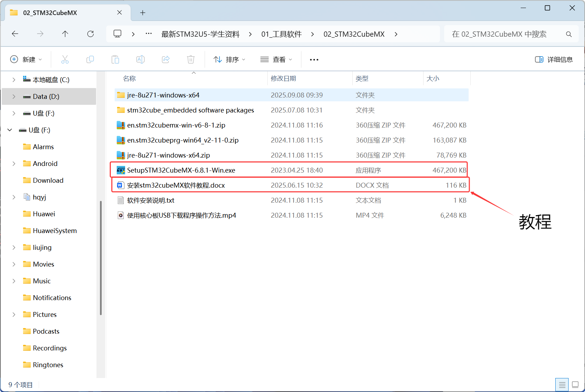Open chevron after 01_工具软件 breadcrumb

[312, 34]
